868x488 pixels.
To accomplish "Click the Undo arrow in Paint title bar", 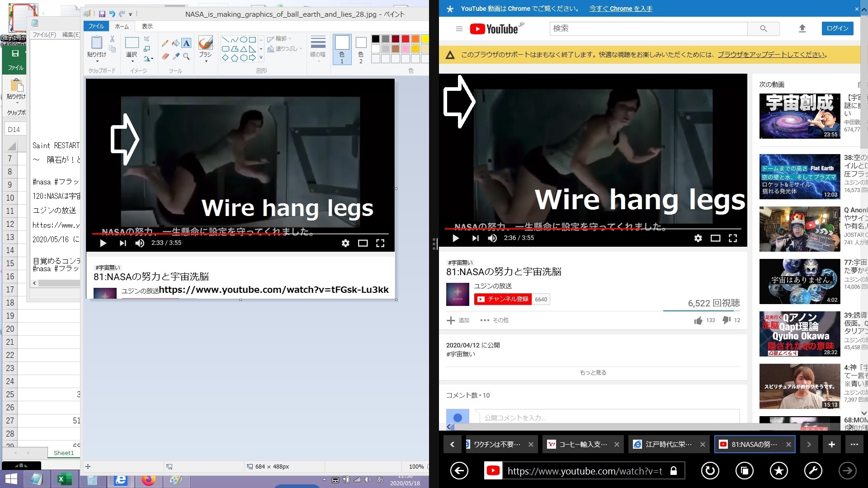I will click(x=112, y=14).
